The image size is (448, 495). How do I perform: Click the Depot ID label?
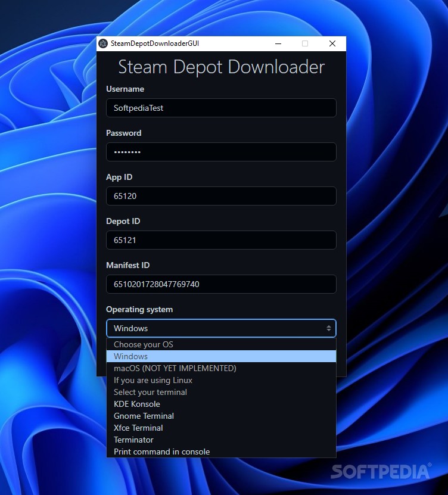(x=123, y=222)
